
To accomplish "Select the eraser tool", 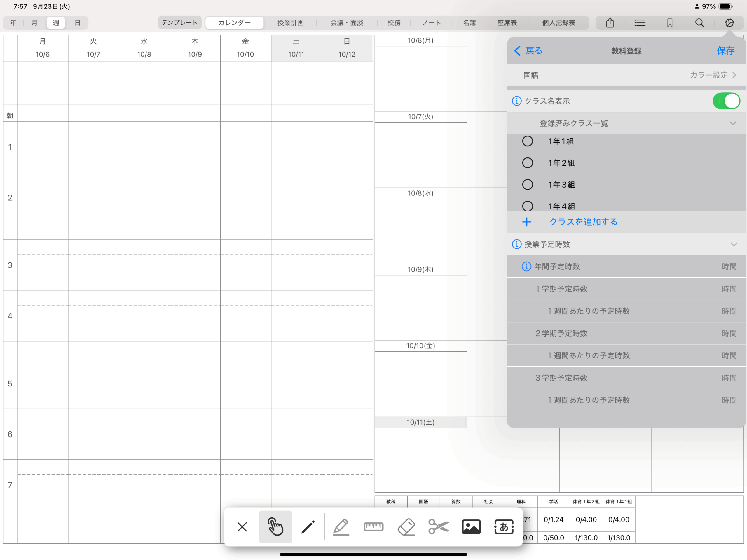I will (x=406, y=526).
